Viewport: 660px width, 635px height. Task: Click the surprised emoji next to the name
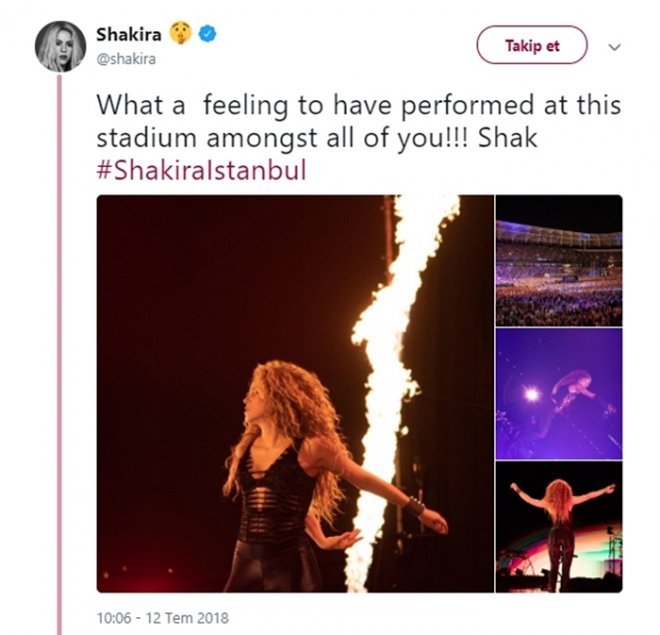point(181,34)
